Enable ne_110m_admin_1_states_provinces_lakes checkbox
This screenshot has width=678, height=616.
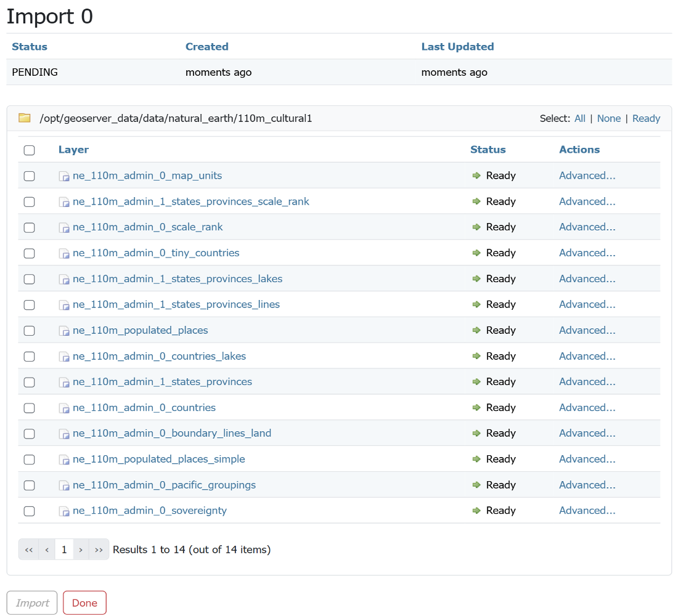coord(30,279)
